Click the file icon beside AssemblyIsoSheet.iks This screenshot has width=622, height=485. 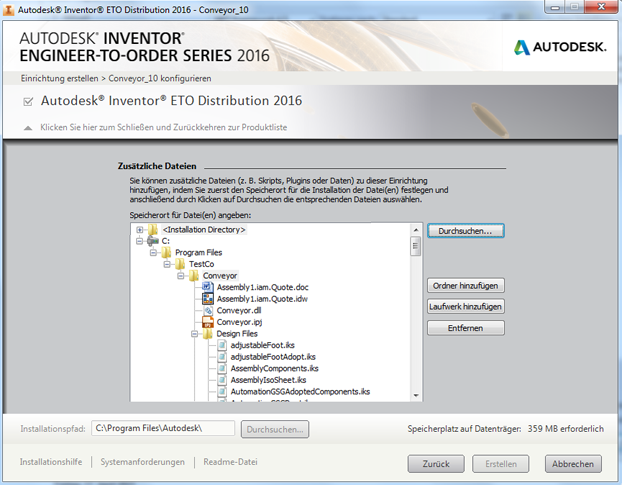tap(222, 380)
